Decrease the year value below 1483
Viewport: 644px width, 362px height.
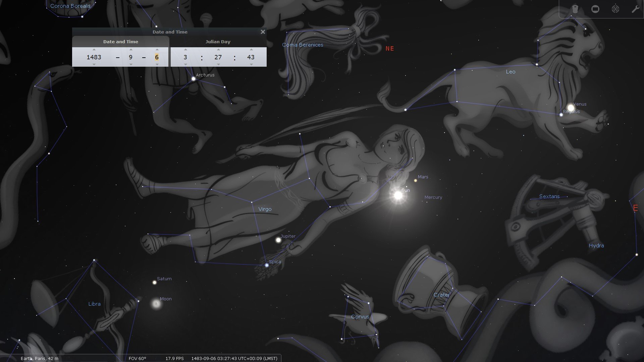pyautogui.click(x=94, y=64)
